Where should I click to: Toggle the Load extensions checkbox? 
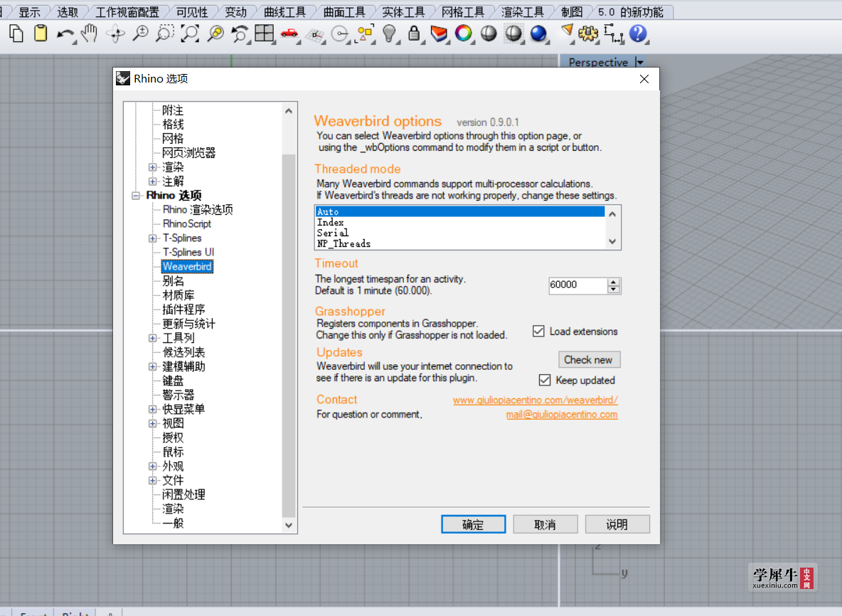pos(538,331)
